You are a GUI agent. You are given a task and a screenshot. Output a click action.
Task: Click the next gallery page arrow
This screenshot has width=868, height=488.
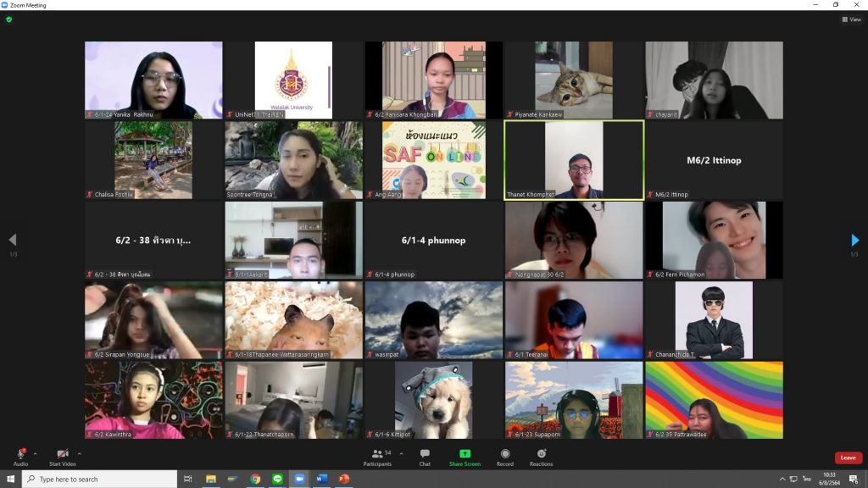(854, 240)
